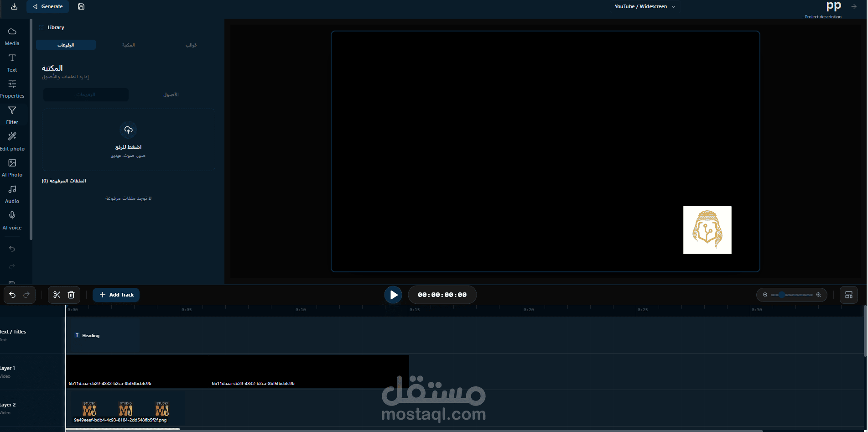Click the save floppy disk icon

coord(81,6)
